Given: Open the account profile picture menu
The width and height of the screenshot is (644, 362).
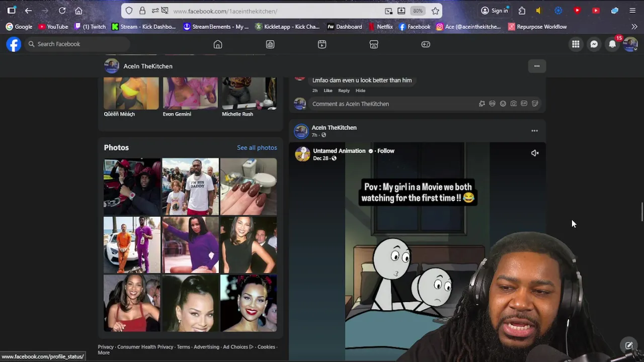Looking at the screenshot, I should click(x=630, y=44).
